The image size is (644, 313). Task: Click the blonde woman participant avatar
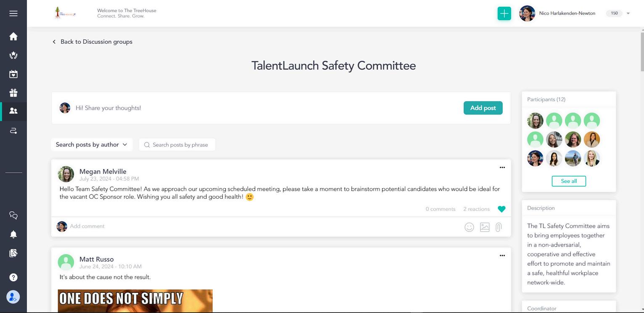tap(592, 158)
